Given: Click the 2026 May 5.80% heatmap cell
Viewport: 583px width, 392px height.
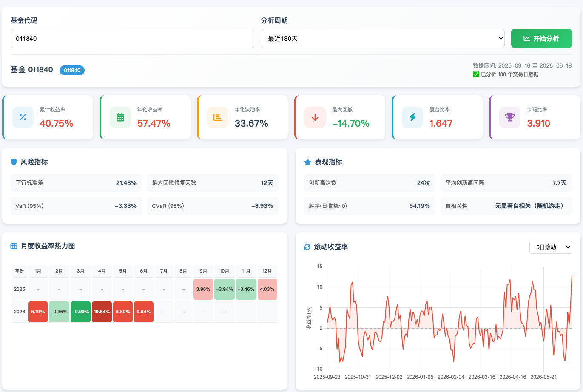Looking at the screenshot, I should [x=123, y=312].
